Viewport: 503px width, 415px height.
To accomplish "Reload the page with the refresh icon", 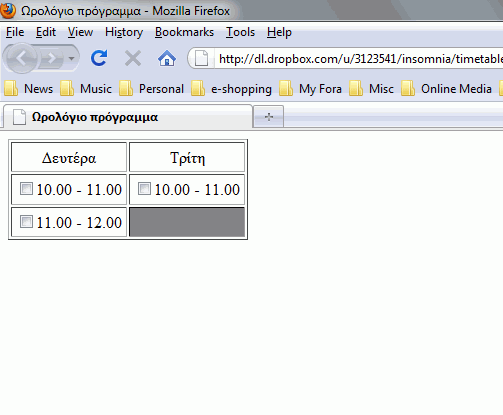I will [99, 58].
